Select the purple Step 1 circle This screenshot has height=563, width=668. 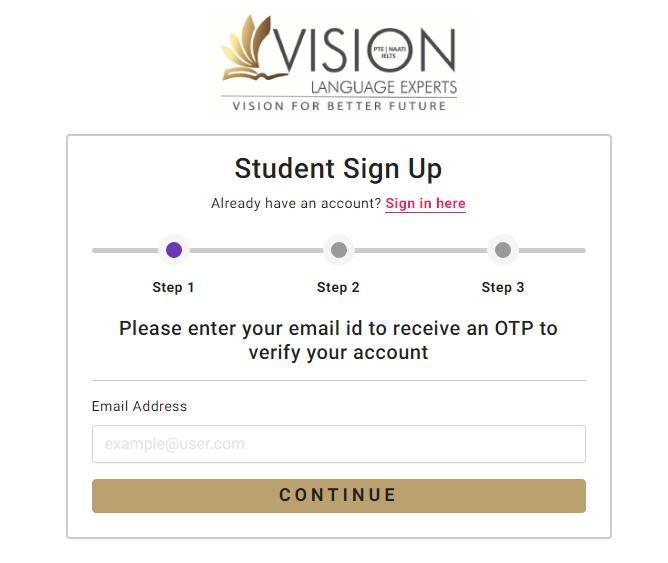tap(174, 250)
